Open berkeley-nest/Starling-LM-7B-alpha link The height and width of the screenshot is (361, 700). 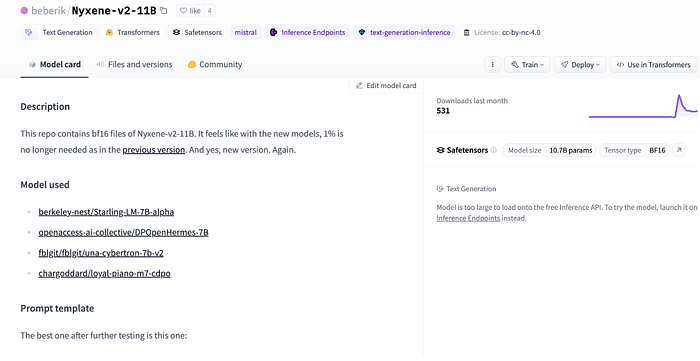[106, 212]
